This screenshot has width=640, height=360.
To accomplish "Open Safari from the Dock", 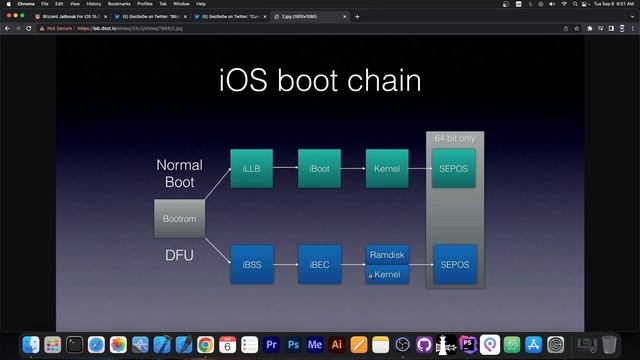I will pyautogui.click(x=96, y=345).
